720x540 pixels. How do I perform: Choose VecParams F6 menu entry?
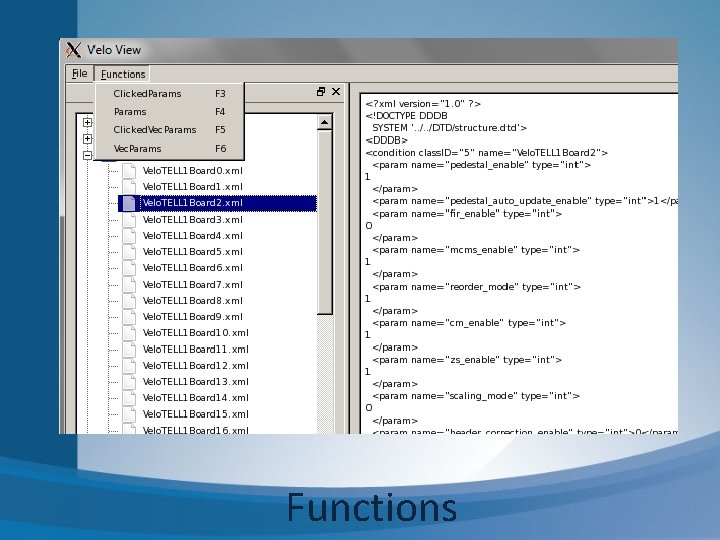click(x=169, y=149)
